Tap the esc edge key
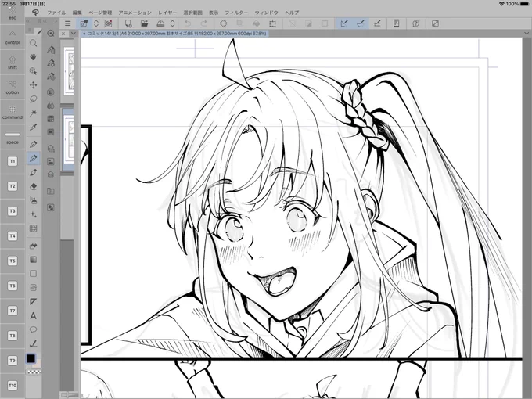 13,13
